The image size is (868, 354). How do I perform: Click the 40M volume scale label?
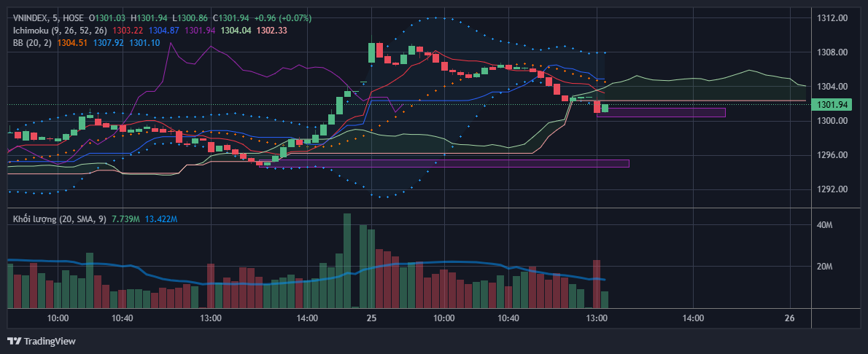tap(825, 225)
